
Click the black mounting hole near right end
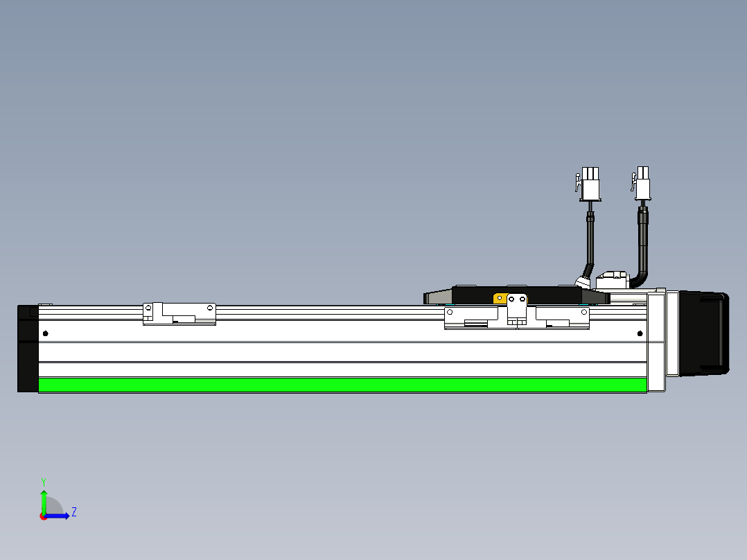[x=640, y=333]
